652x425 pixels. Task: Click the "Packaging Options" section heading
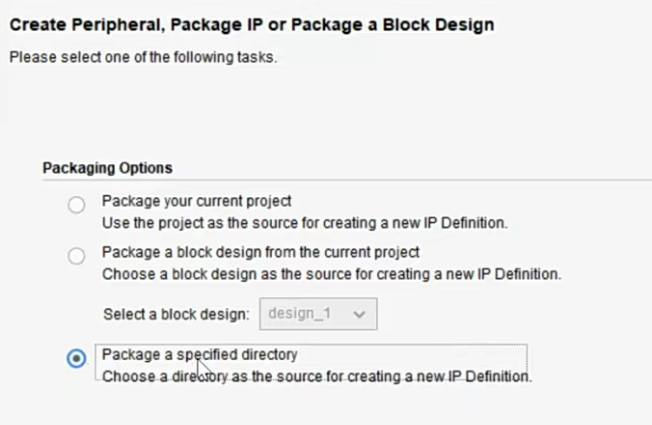tap(107, 168)
